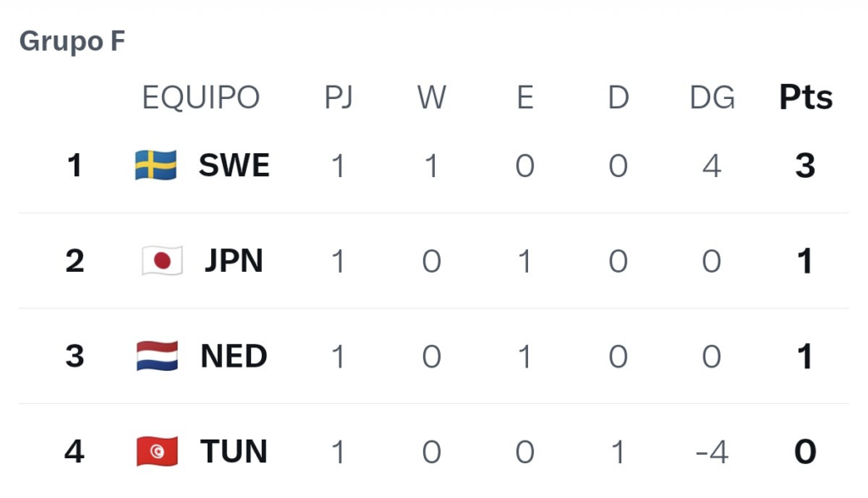The width and height of the screenshot is (868, 498).
Task: Click the Grupo F heading
Action: point(72,41)
